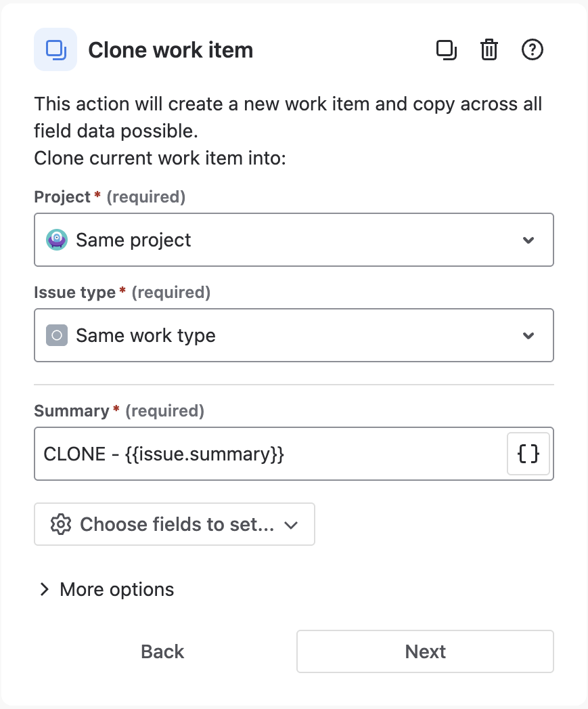Open the Project dropdown showing Same project
588x709 pixels.
click(x=294, y=240)
